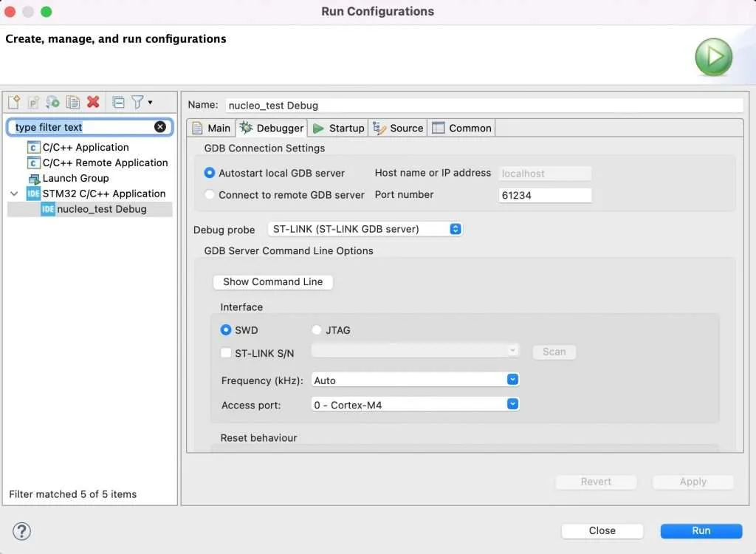The height and width of the screenshot is (554, 756).
Task: Switch the interface to JTAG
Action: click(x=316, y=330)
